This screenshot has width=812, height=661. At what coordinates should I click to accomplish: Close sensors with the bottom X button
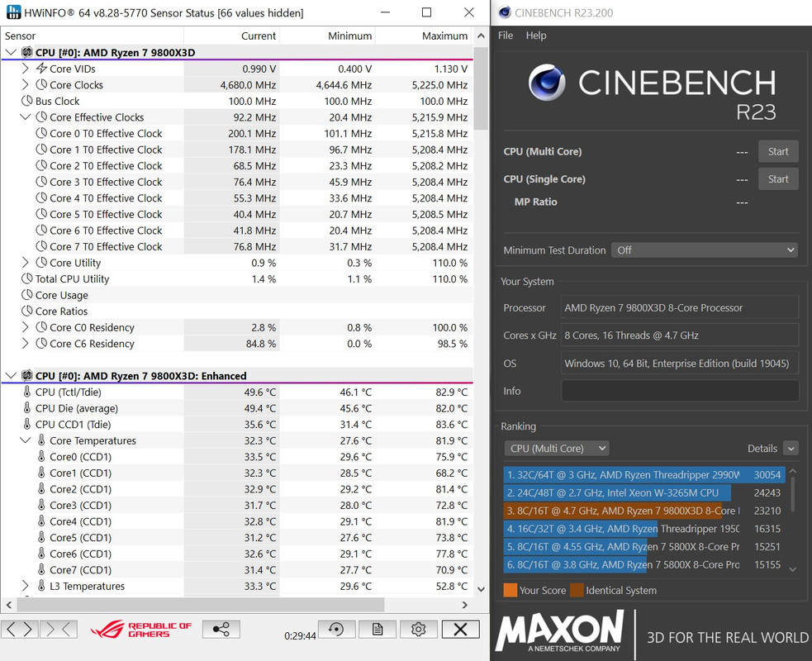[x=460, y=630]
